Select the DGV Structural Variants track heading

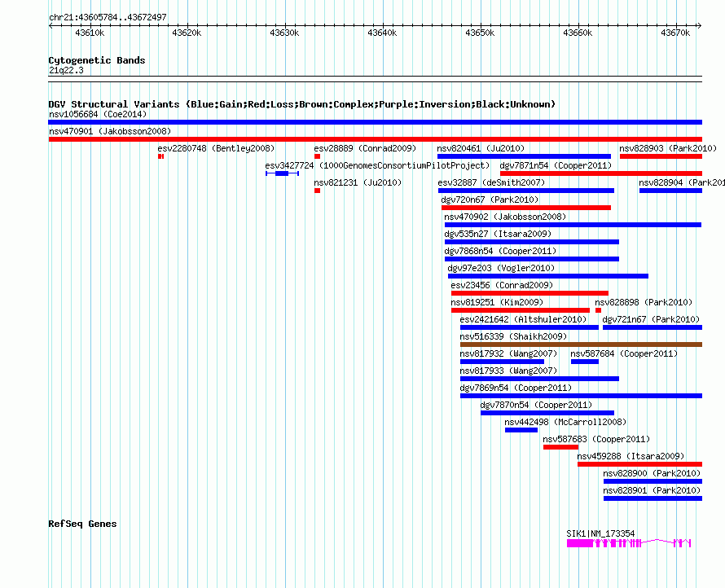(301, 104)
